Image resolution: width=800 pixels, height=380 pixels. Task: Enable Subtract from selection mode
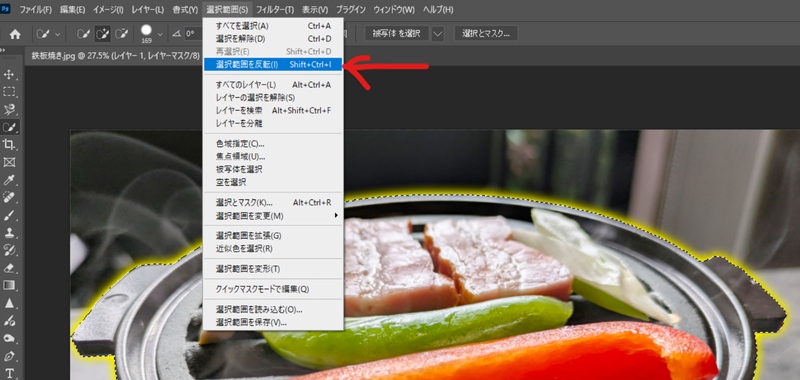[121, 34]
